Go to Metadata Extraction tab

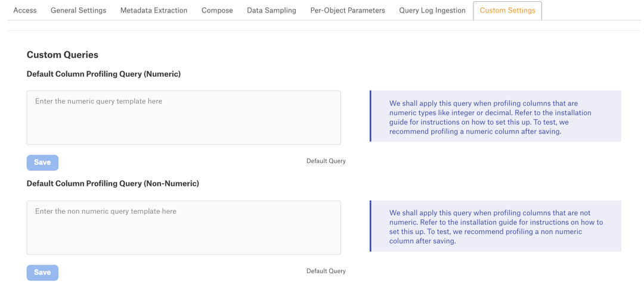[154, 10]
